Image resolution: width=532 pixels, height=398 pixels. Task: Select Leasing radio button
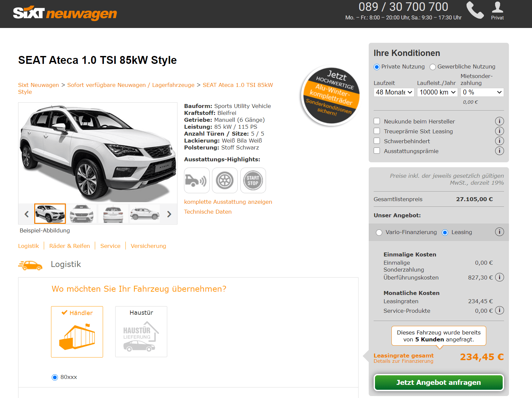(x=445, y=232)
